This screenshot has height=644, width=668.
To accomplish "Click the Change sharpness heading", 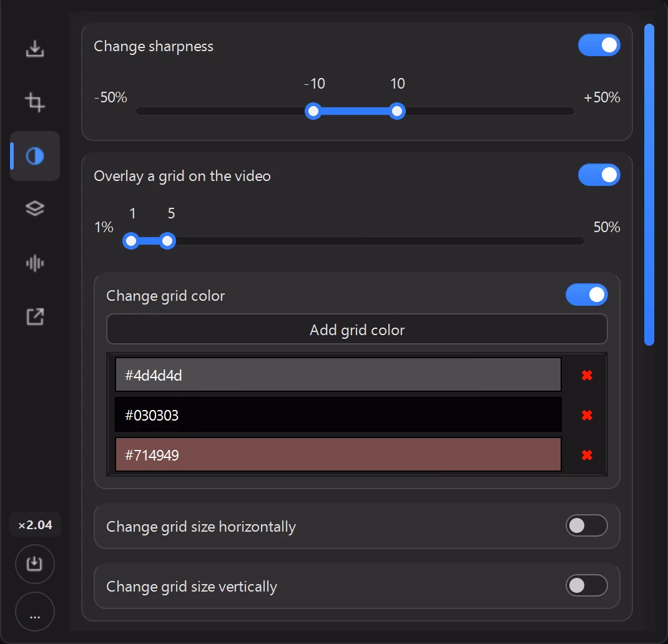I will tap(154, 46).
